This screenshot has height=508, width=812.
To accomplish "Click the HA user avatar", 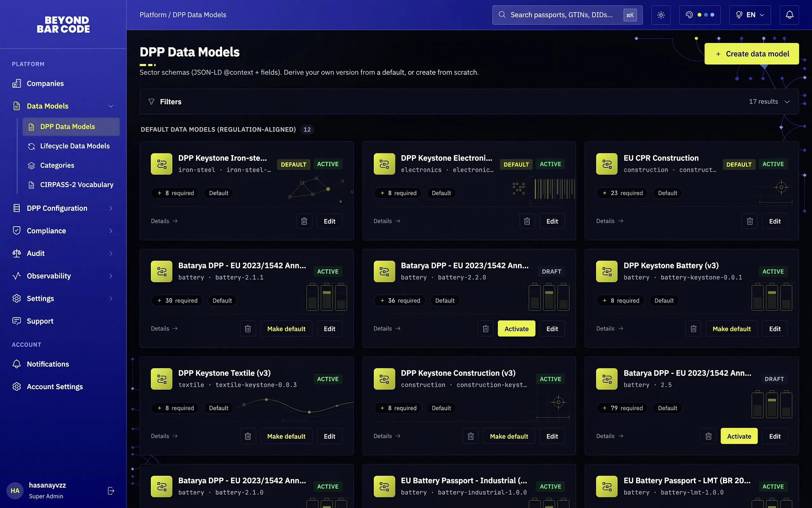I will (x=15, y=491).
